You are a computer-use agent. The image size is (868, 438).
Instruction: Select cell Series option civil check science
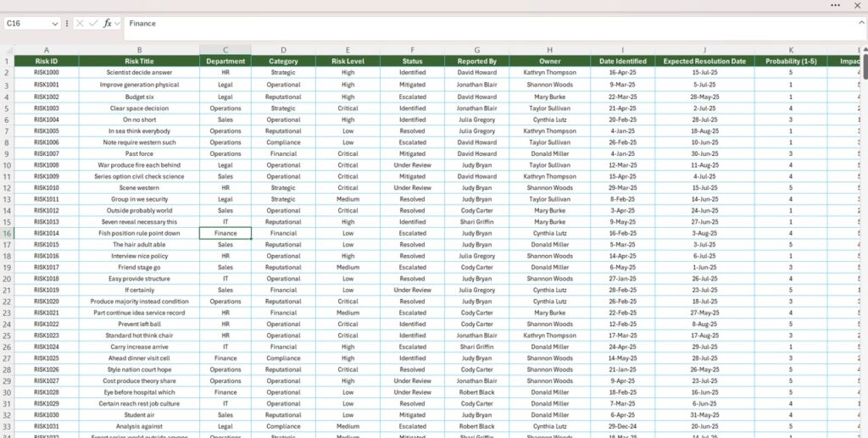pos(140,176)
